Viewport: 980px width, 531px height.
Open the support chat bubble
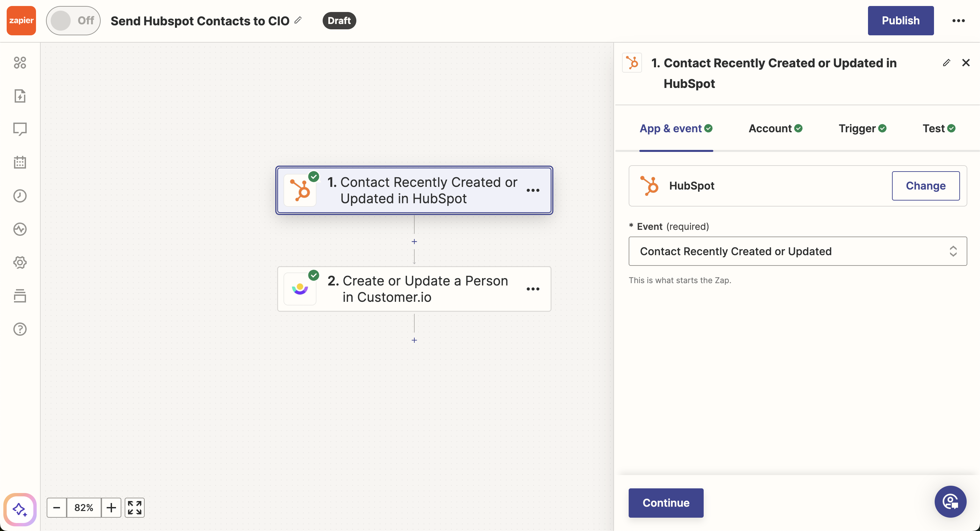pos(950,502)
